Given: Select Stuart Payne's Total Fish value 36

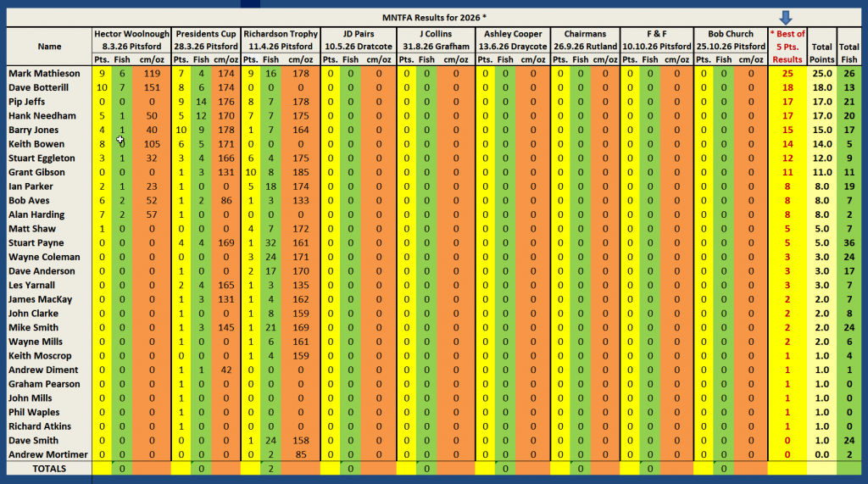Looking at the screenshot, I should 850,242.
